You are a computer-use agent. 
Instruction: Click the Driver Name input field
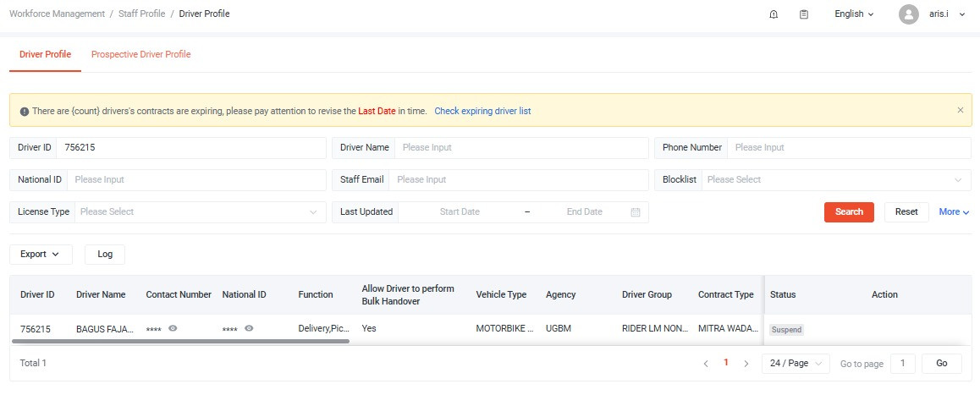520,148
